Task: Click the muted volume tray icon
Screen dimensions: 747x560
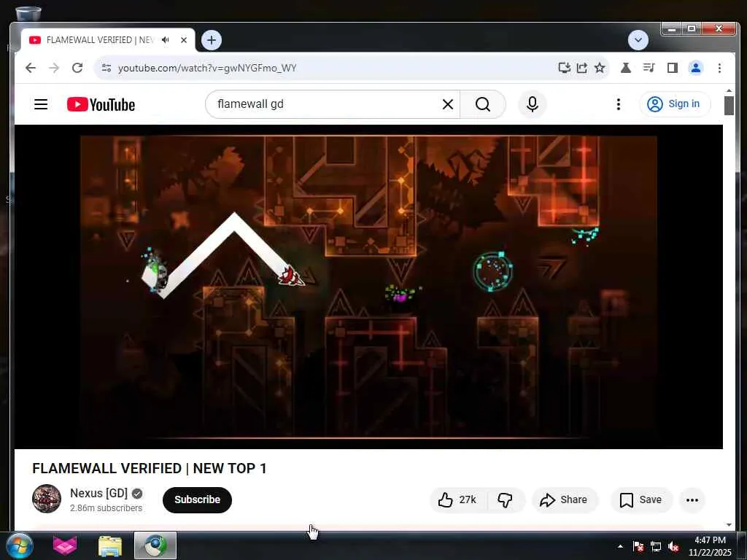Action: pyautogui.click(x=673, y=546)
